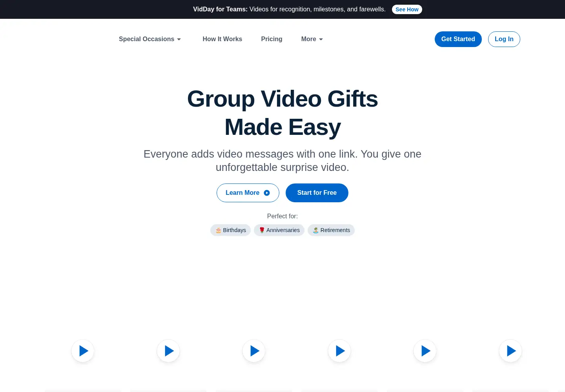
Task: Click the "Everyone adds video messages" subheading
Action: [282, 161]
